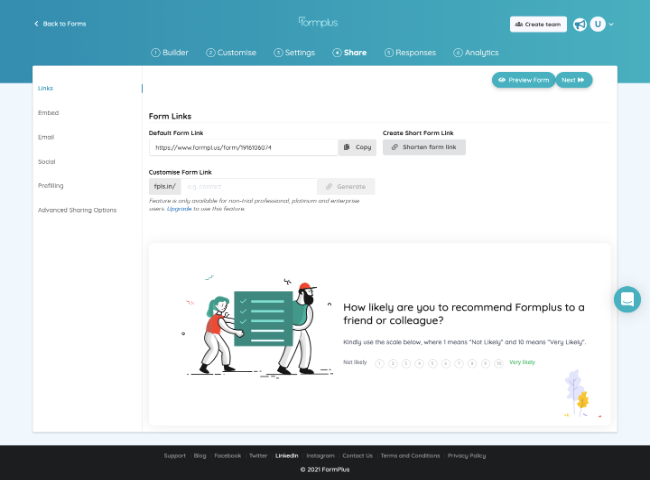Click the survey illustration image

click(258, 326)
